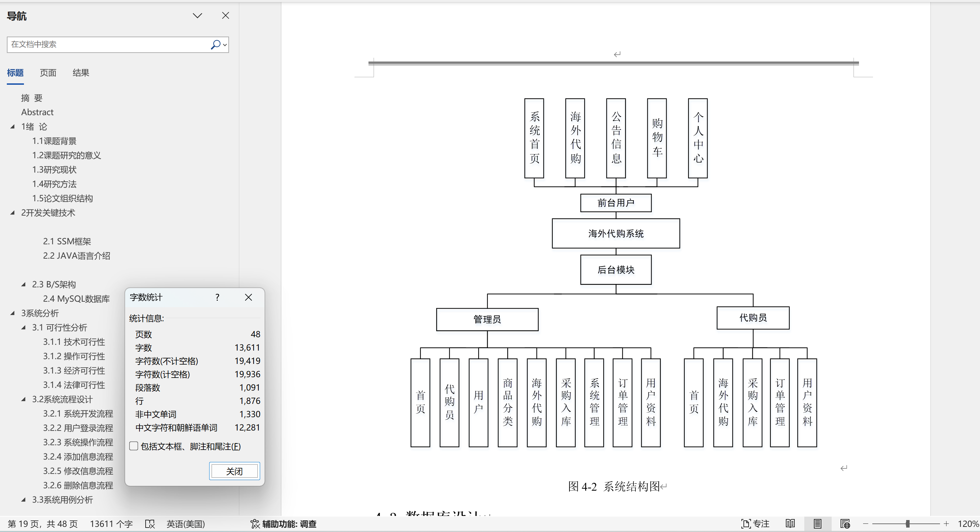Viewport: 980px width, 532px height.
Task: Select the 管理员 box in diagram
Action: (487, 319)
